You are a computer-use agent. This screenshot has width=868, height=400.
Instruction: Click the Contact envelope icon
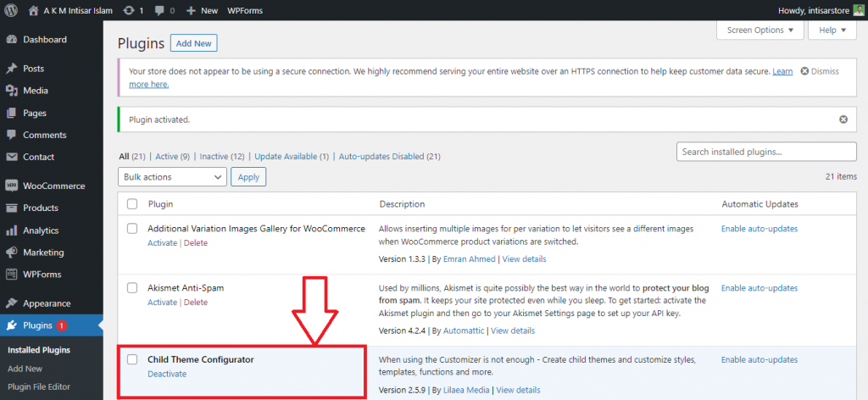click(x=11, y=157)
